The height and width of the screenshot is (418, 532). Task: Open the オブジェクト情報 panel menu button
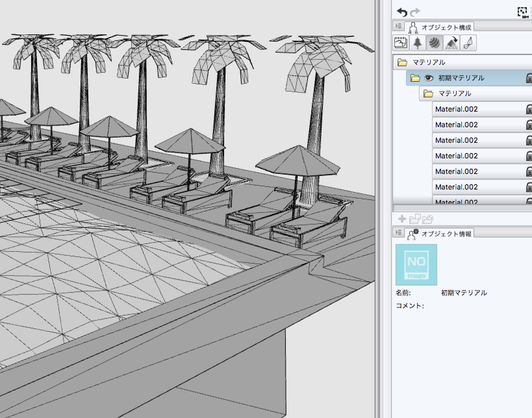pos(399,232)
